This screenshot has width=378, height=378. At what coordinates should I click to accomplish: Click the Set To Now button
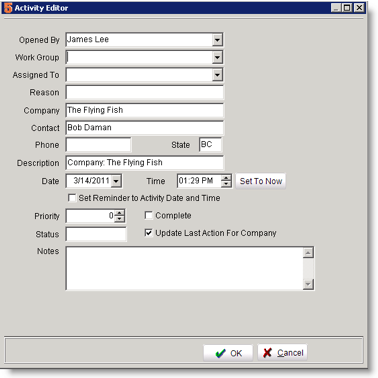(261, 181)
